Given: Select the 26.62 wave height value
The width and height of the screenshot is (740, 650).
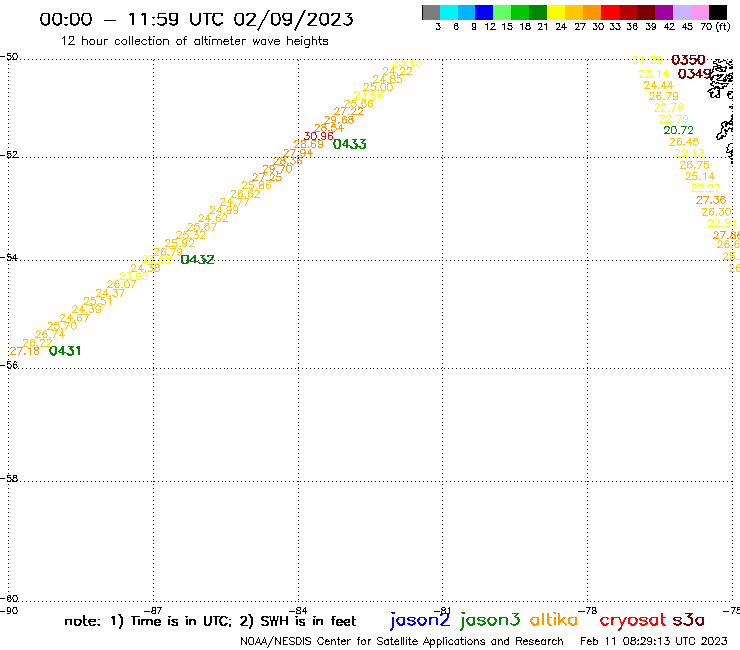Looking at the screenshot, I should 245,194.
